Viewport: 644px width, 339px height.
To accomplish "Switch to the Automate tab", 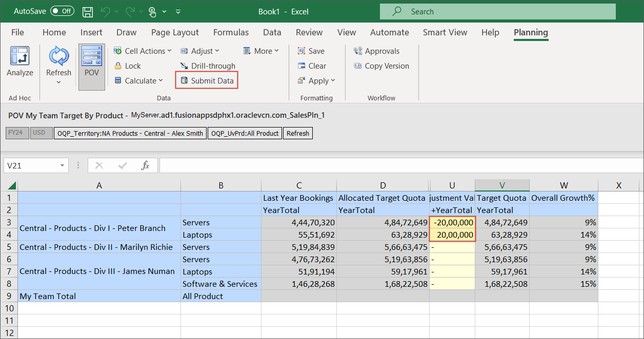I will [x=390, y=32].
